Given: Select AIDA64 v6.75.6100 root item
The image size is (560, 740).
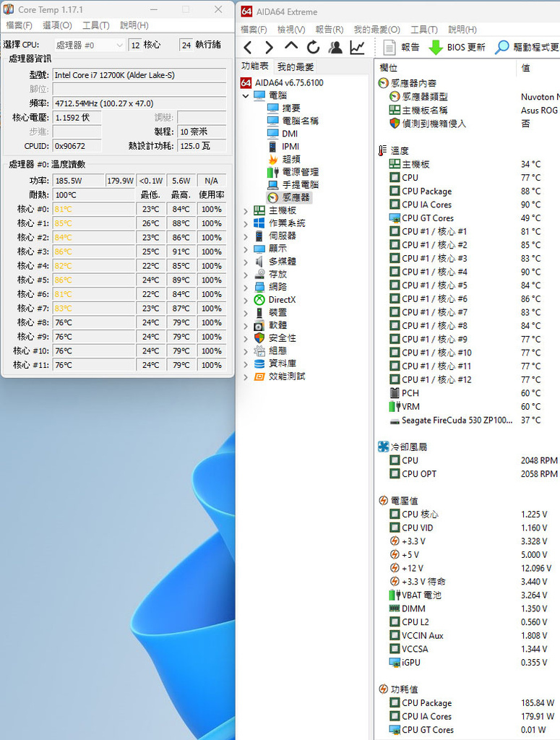Looking at the screenshot, I should [x=282, y=82].
